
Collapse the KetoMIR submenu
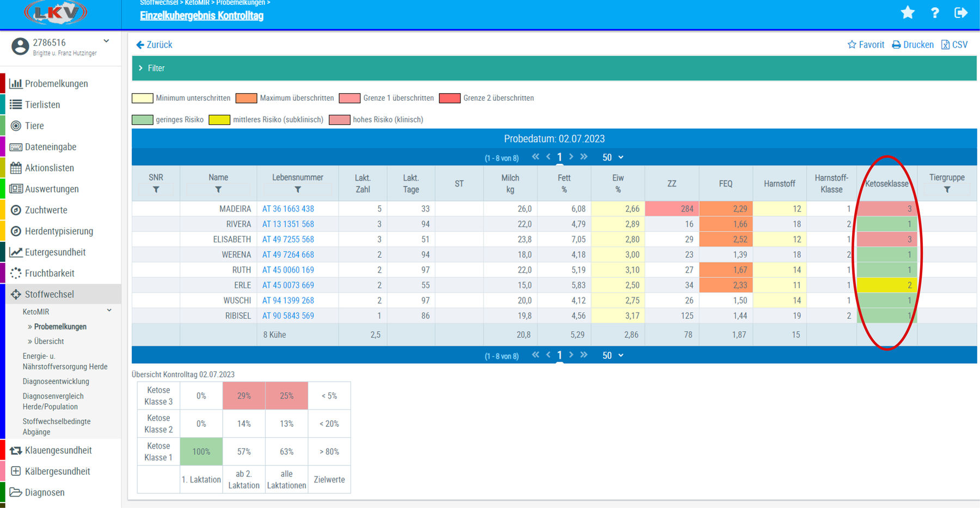click(x=109, y=311)
